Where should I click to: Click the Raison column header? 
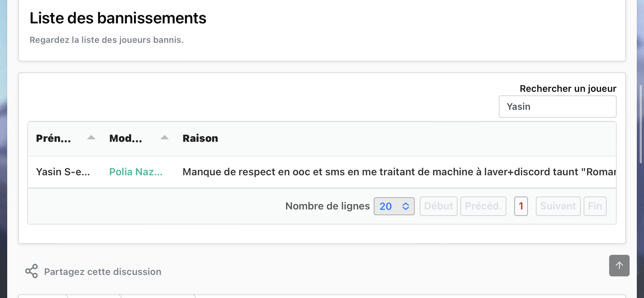tap(200, 138)
